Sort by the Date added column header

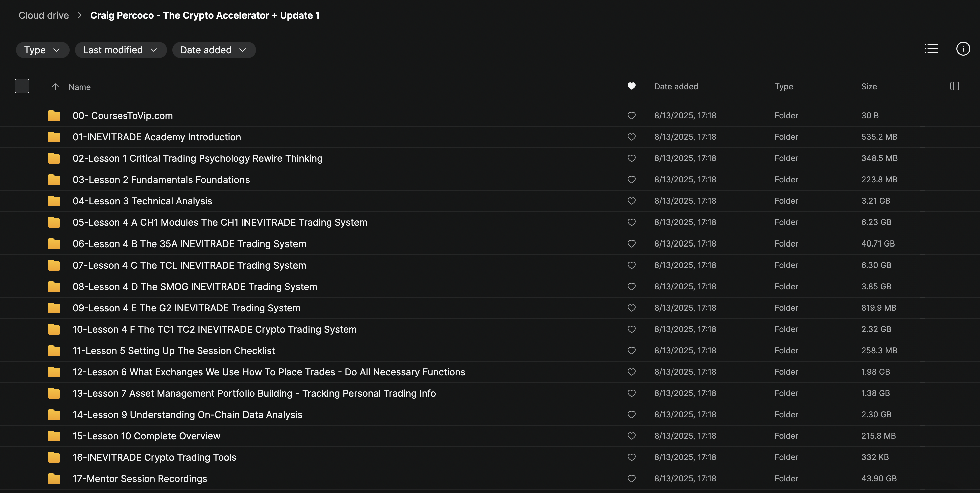point(676,87)
